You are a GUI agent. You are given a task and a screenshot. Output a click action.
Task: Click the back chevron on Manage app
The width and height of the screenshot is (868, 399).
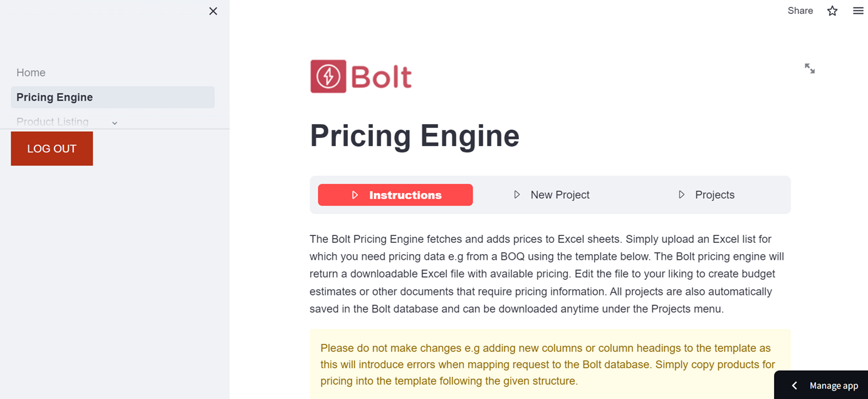click(x=794, y=385)
